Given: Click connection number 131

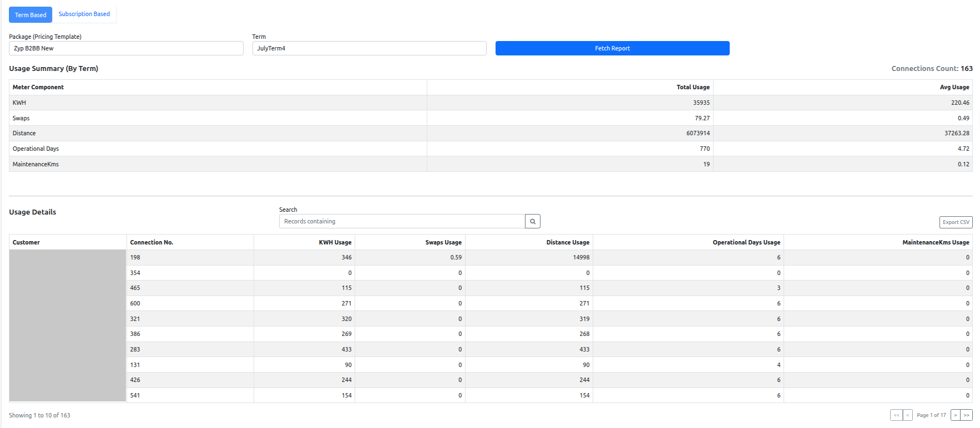Looking at the screenshot, I should pyautogui.click(x=135, y=365).
